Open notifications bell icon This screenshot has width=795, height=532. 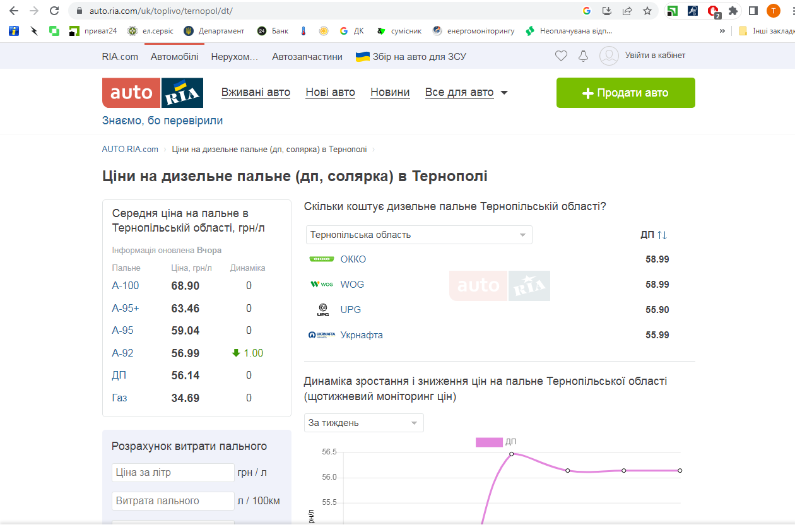point(583,56)
